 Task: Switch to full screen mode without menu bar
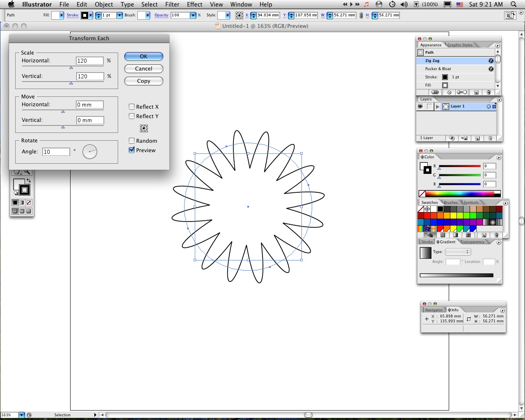point(29,211)
